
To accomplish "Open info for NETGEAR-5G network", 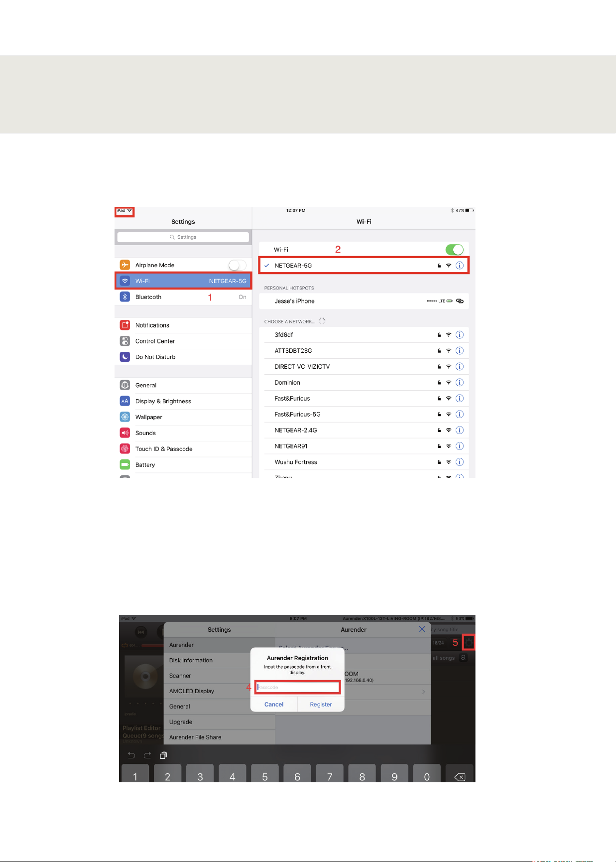I will point(460,266).
